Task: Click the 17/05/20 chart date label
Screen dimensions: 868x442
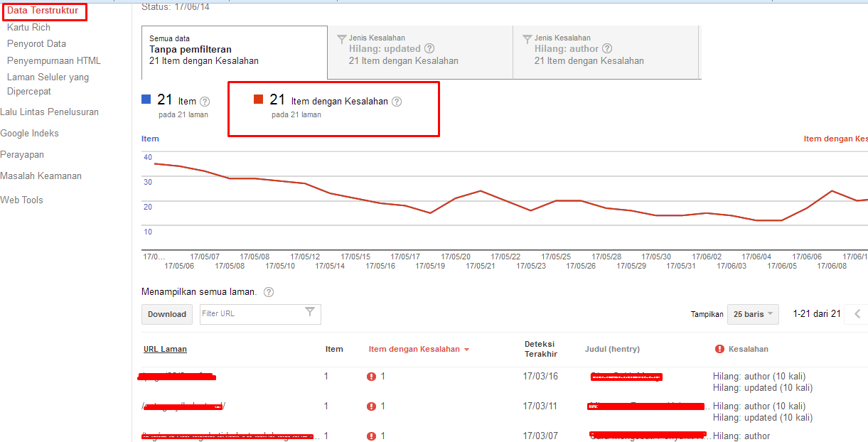Action: (456, 257)
